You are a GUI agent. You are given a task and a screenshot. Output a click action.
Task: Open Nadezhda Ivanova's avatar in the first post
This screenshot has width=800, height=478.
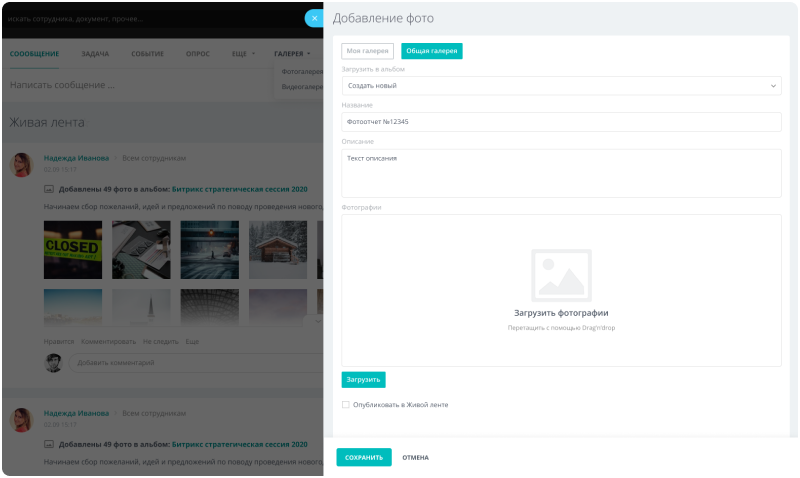point(21,165)
